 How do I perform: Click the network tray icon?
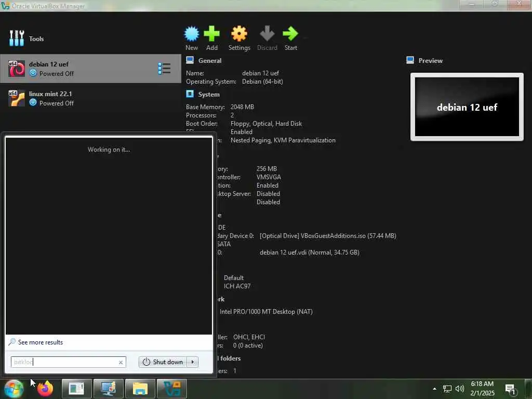coord(447,389)
